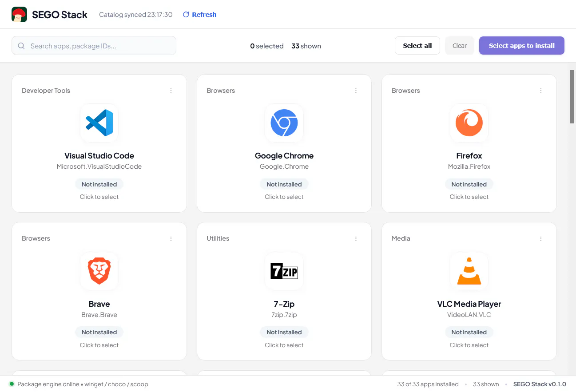Viewport: 576px width, 392px height.
Task: Click Select apps to install button
Action: (522, 46)
